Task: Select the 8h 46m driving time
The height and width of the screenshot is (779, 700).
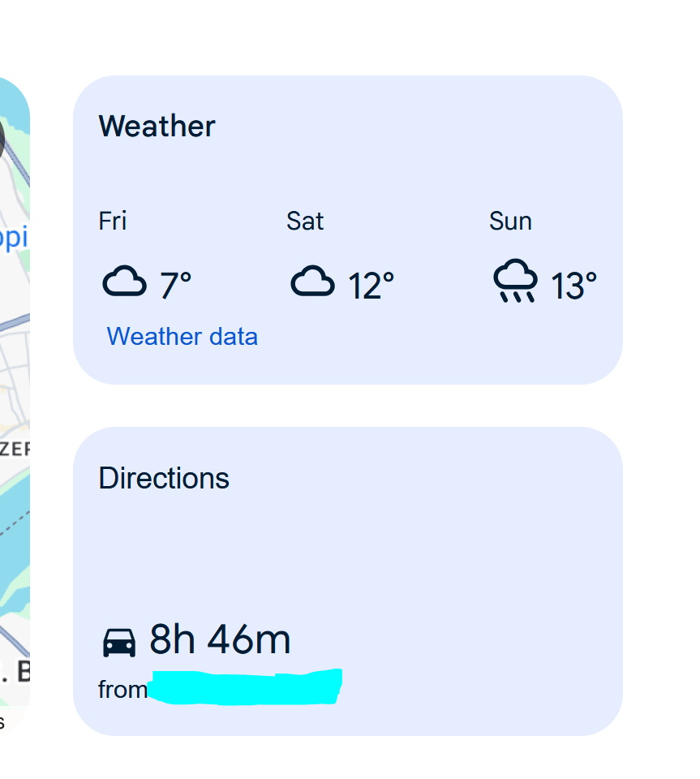Action: pyautogui.click(x=220, y=640)
